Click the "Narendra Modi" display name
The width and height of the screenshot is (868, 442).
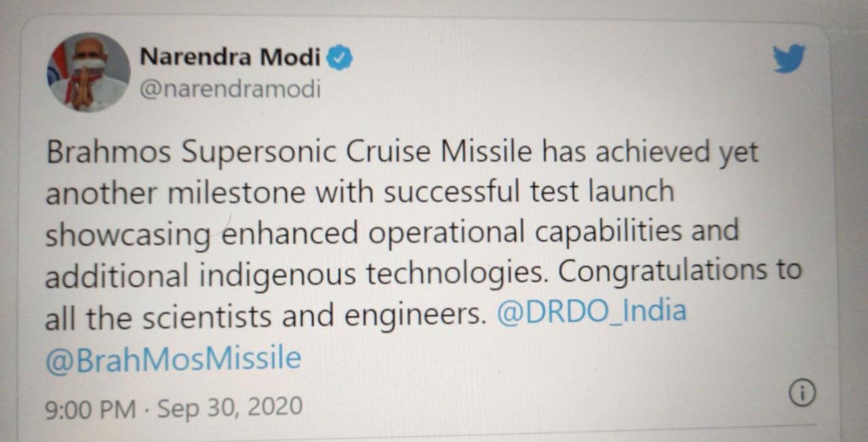(x=229, y=58)
